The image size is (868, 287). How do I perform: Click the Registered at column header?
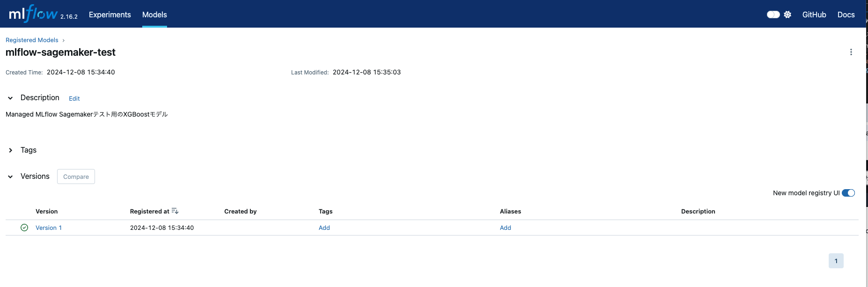[150, 211]
